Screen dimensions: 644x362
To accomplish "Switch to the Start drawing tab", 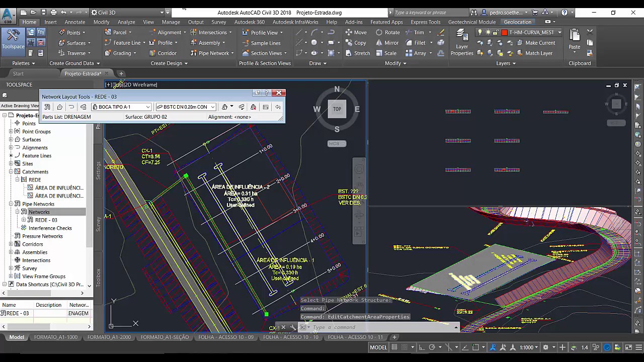I will pos(18,74).
